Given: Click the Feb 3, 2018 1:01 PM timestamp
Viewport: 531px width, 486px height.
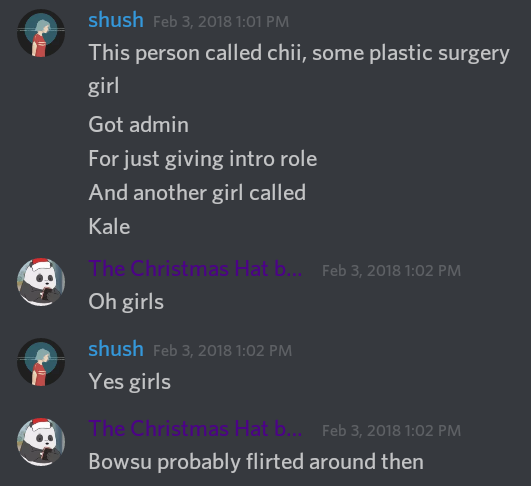Looking at the screenshot, I should click(221, 22).
